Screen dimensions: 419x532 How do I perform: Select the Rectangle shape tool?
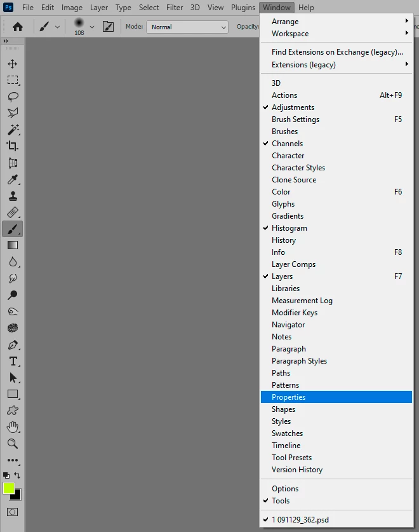pyautogui.click(x=13, y=394)
